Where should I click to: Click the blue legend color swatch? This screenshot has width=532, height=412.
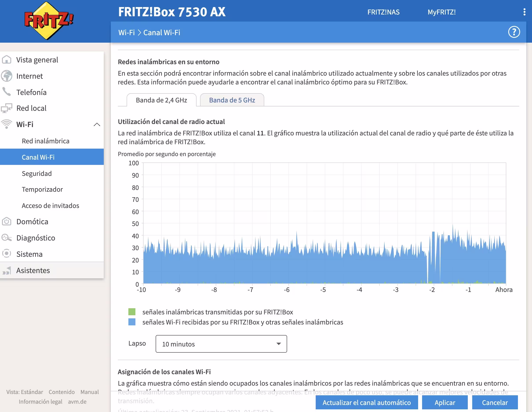pyautogui.click(x=132, y=322)
